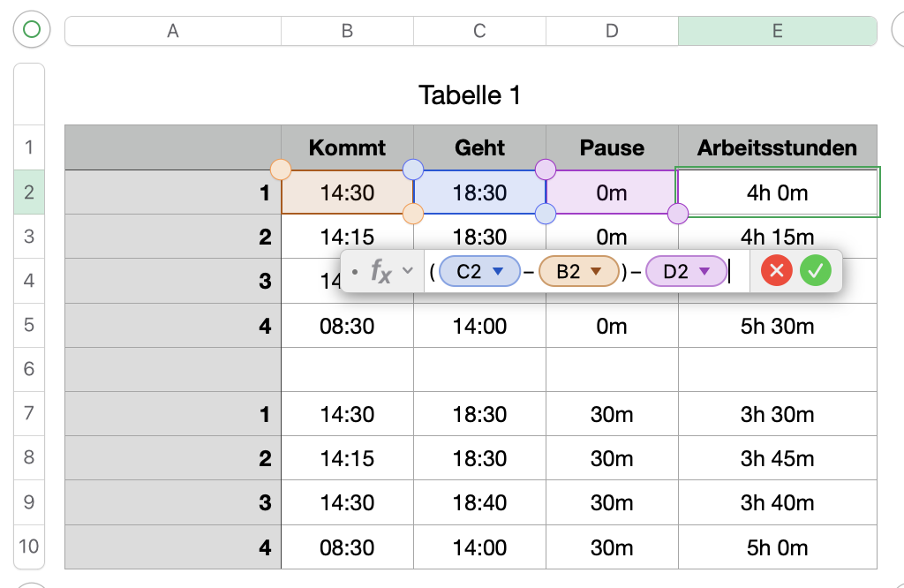Expand the C2 reference token dropdown
This screenshot has width=904, height=588.
[497, 272]
